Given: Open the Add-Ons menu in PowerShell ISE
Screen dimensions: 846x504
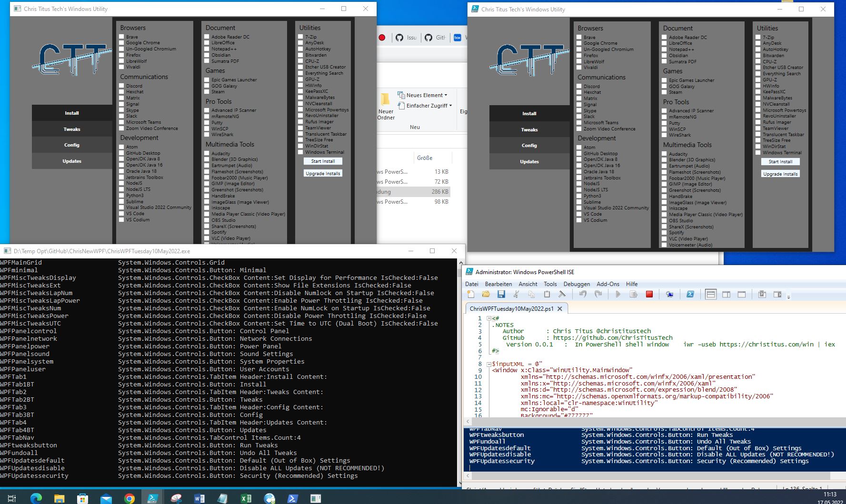Looking at the screenshot, I should click(x=608, y=284).
